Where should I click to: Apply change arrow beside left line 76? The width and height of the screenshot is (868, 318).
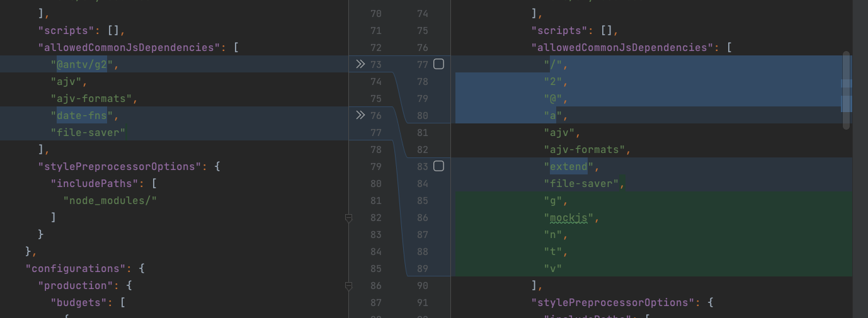(360, 115)
